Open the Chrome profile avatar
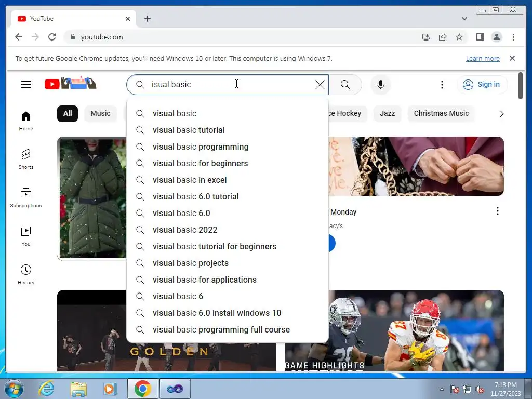The width and height of the screenshot is (532, 399). [x=496, y=37]
